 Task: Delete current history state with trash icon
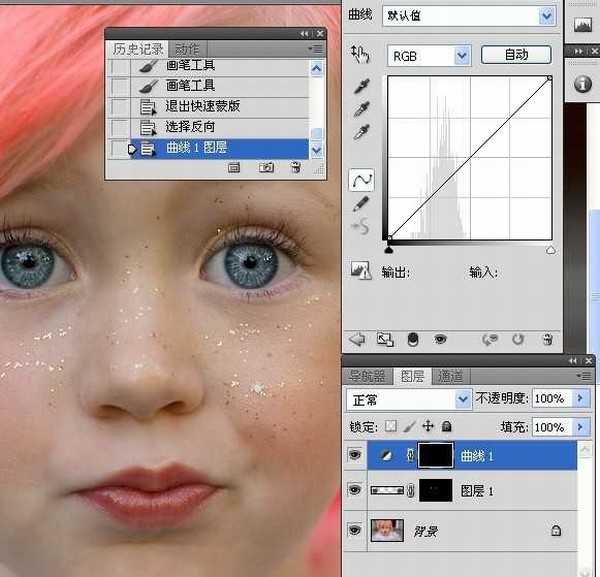coord(295,169)
